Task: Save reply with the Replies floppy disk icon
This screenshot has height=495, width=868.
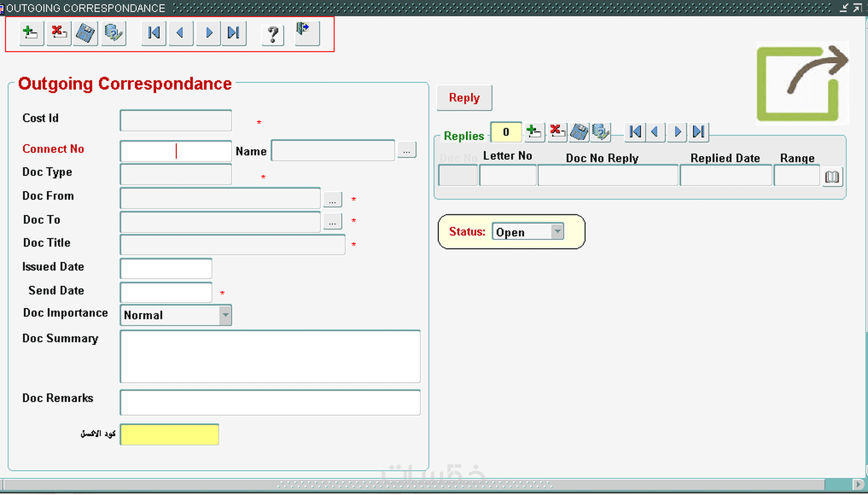Action: [x=578, y=132]
